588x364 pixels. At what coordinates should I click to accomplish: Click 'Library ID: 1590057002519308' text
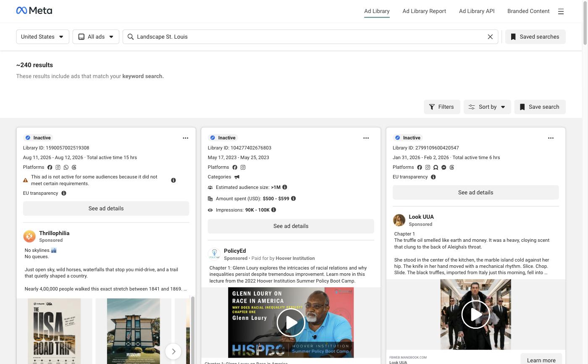click(56, 148)
